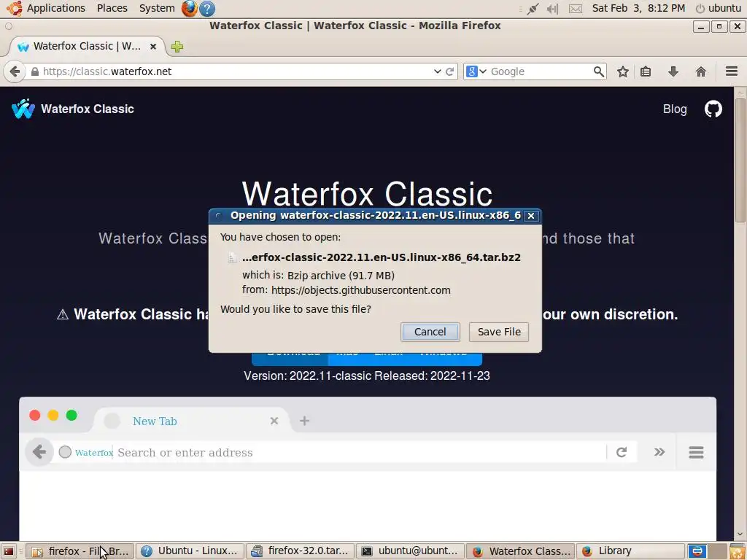747x560 pixels.
Task: Show bookmarks list icon
Action: (646, 72)
